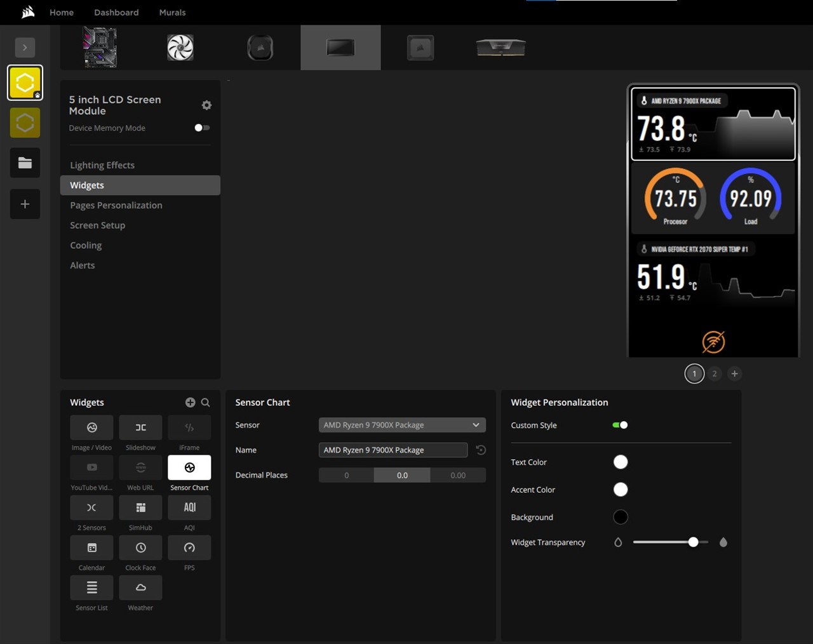
Task: Select the dim olive profile icon
Action: point(25,123)
